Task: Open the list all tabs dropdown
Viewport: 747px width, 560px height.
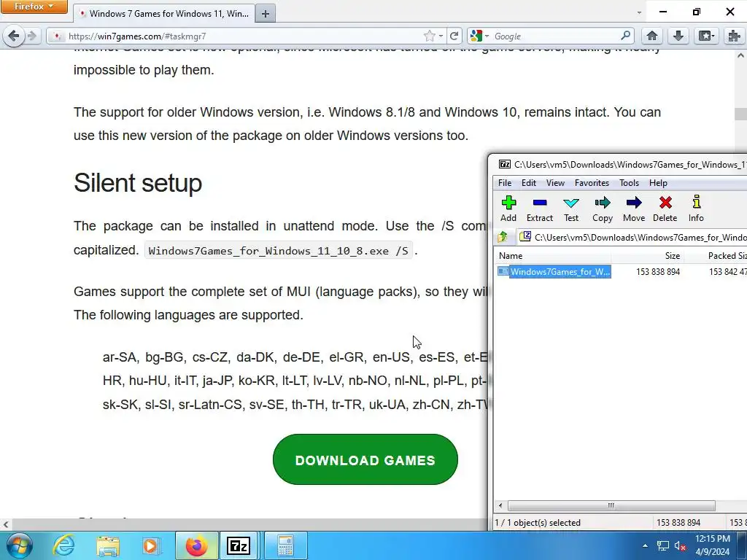Action: (x=639, y=13)
